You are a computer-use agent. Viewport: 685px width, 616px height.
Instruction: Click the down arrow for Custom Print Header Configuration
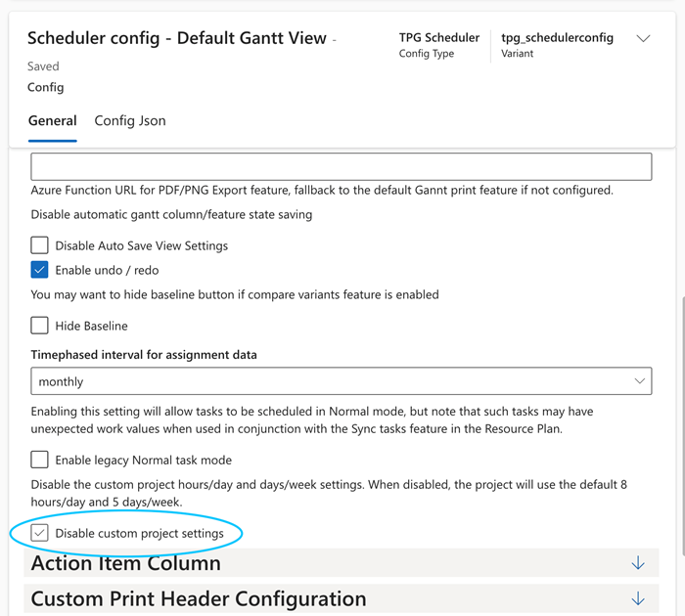click(x=638, y=598)
